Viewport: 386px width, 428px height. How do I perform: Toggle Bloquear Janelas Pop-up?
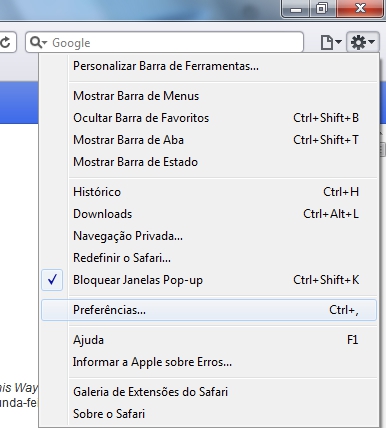click(x=209, y=280)
